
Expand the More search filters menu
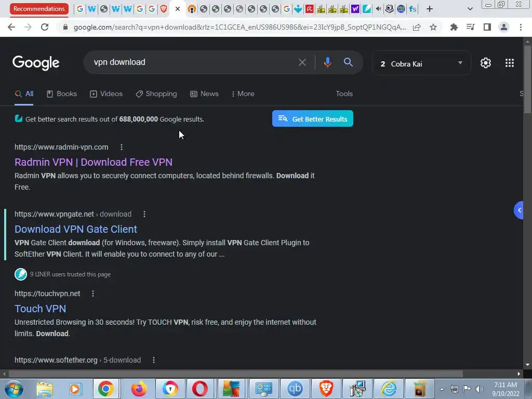[x=243, y=94]
